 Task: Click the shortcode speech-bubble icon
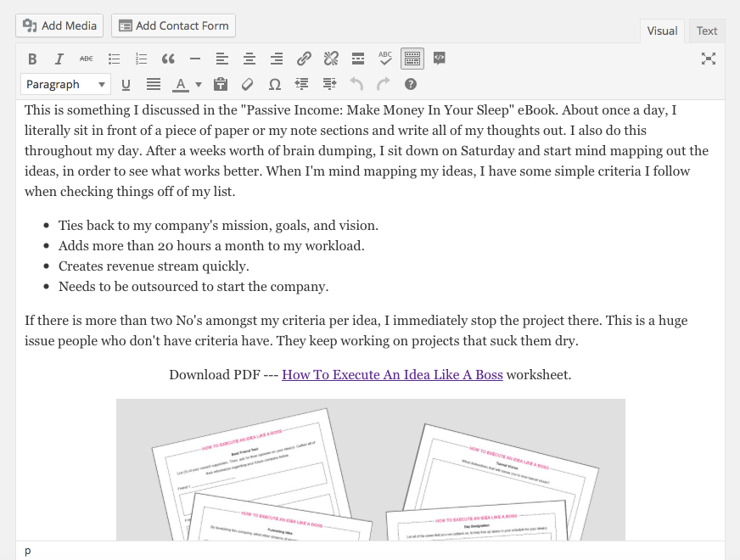click(x=440, y=59)
